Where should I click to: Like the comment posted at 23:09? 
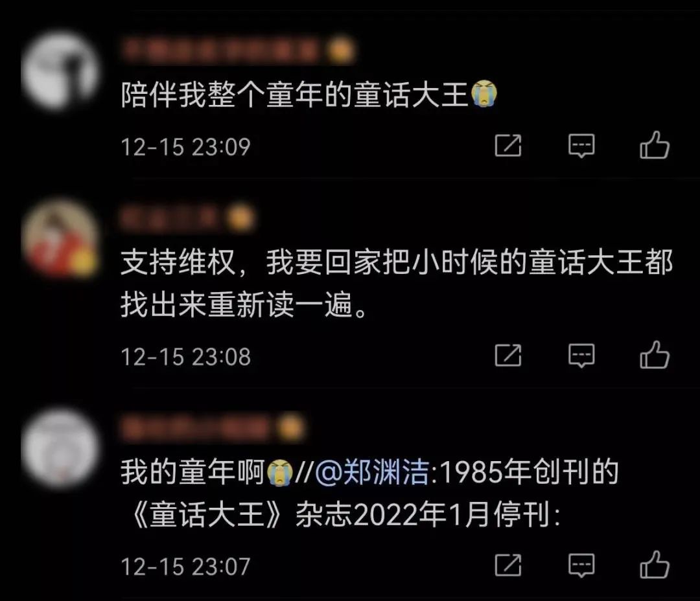(655, 146)
